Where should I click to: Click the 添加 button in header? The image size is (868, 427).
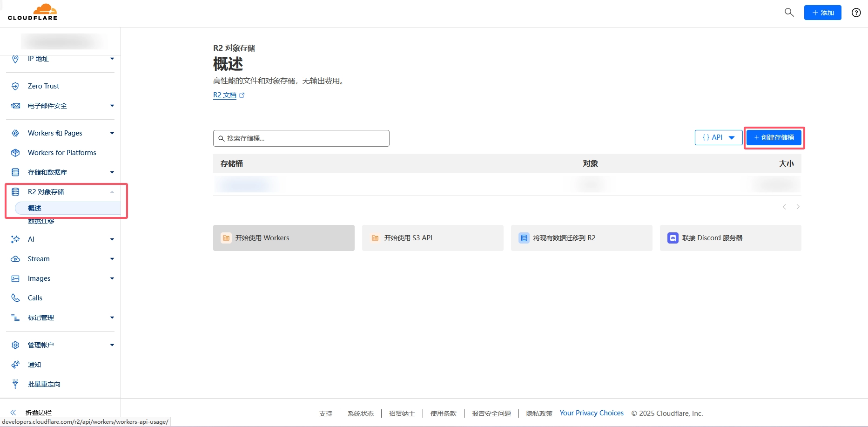(822, 13)
